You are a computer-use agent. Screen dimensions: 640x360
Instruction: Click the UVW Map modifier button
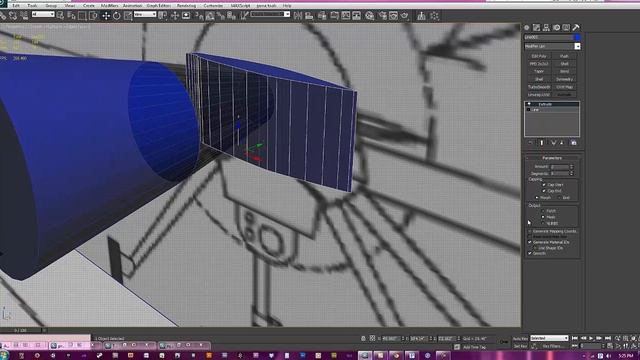point(564,87)
